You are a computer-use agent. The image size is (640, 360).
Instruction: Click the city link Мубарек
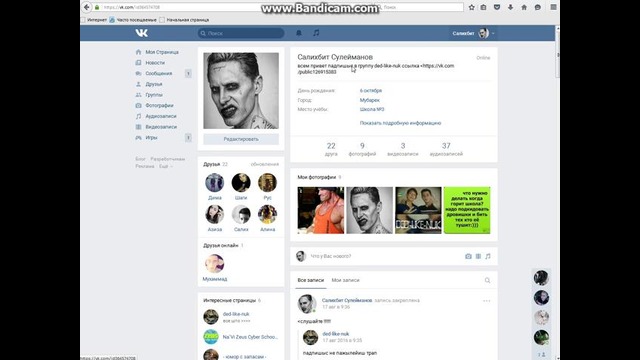(369, 100)
